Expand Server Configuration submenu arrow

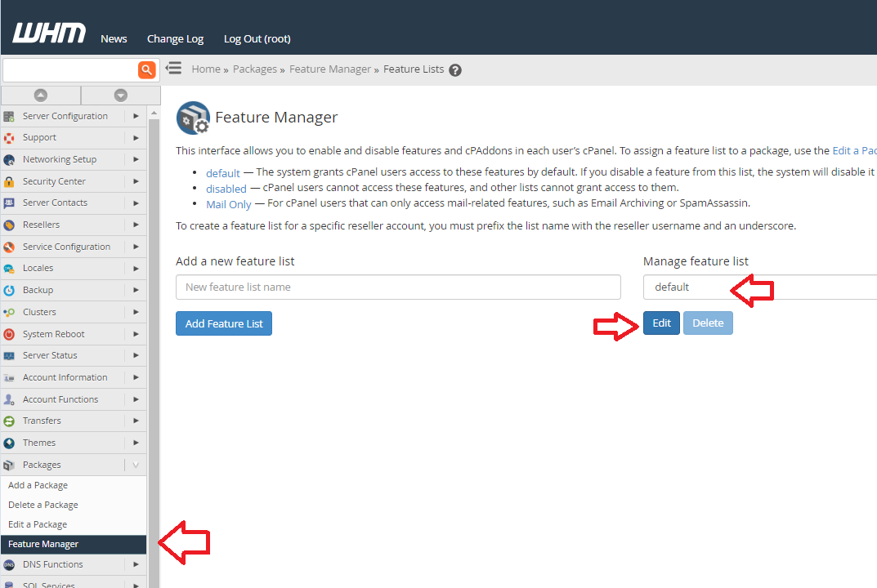coord(136,116)
